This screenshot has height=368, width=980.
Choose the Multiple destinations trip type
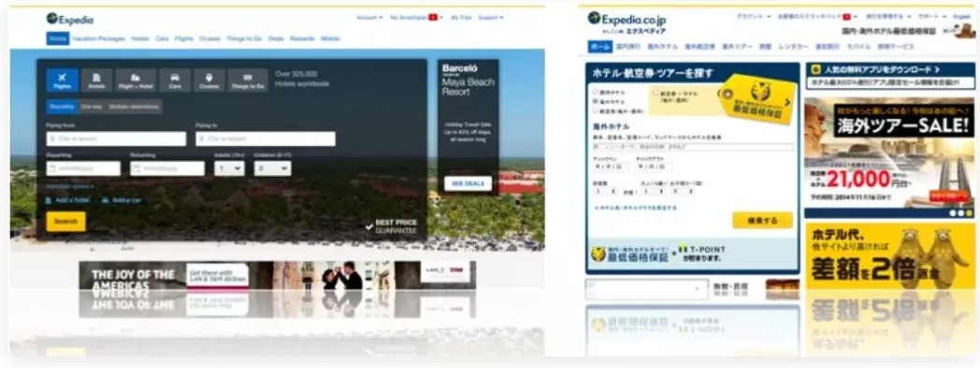point(135,107)
